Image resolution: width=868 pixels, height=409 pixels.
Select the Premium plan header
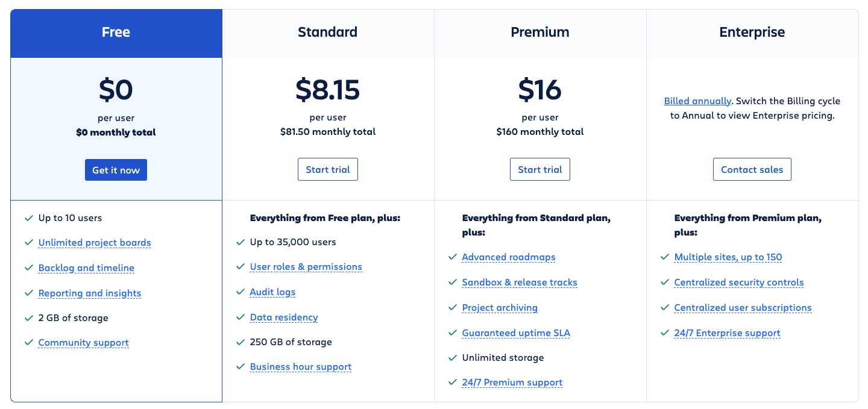539,33
